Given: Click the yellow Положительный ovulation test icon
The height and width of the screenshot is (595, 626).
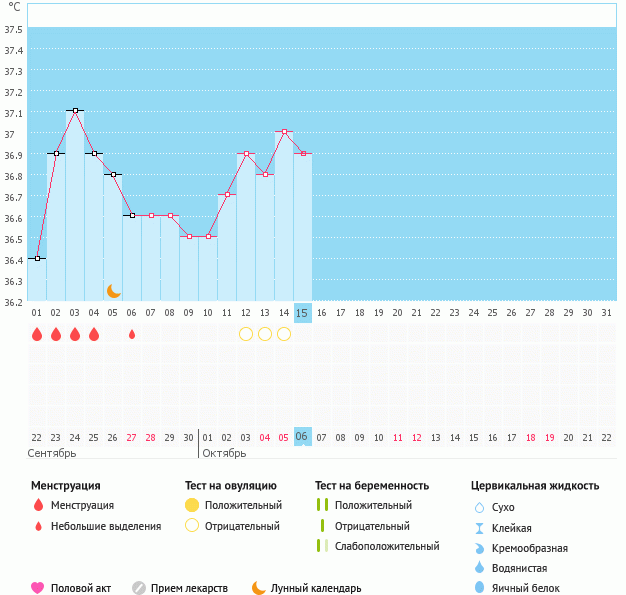Looking at the screenshot, I should pyautogui.click(x=192, y=505).
